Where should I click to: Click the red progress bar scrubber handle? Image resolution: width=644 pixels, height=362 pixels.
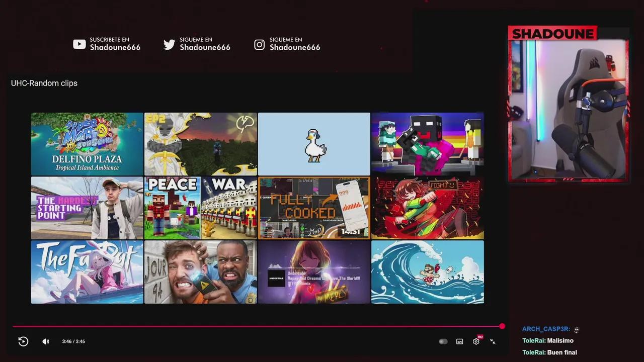[502, 326]
